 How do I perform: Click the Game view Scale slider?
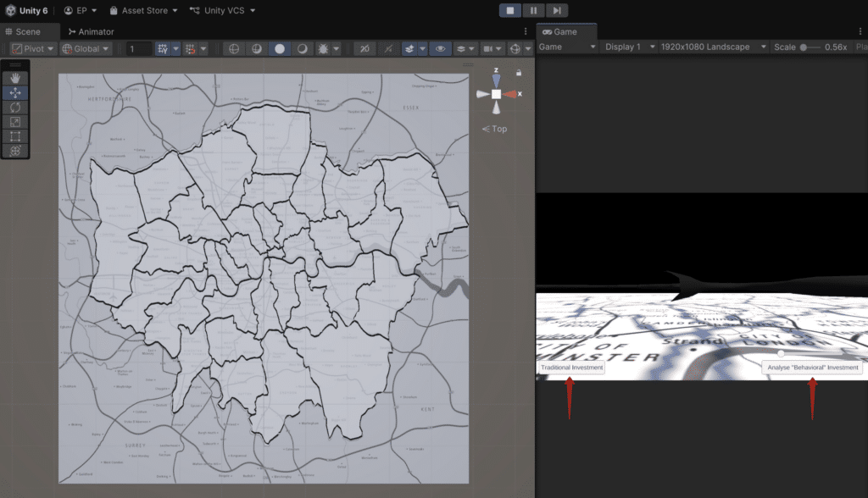point(810,47)
